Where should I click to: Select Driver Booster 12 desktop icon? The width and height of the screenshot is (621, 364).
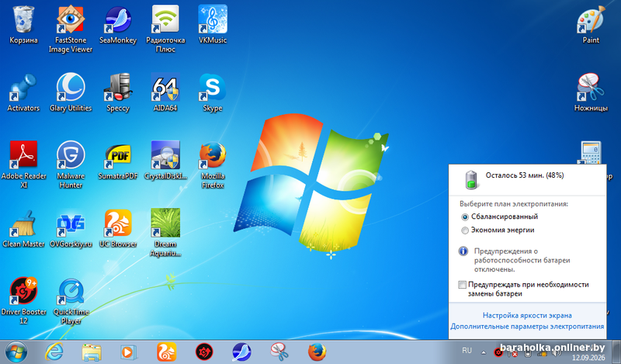[x=23, y=300]
